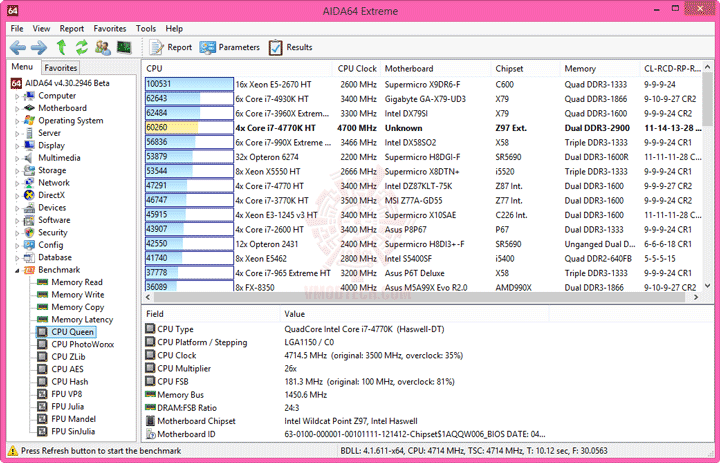Click the horizontal scrollbar of results list

pos(420,297)
